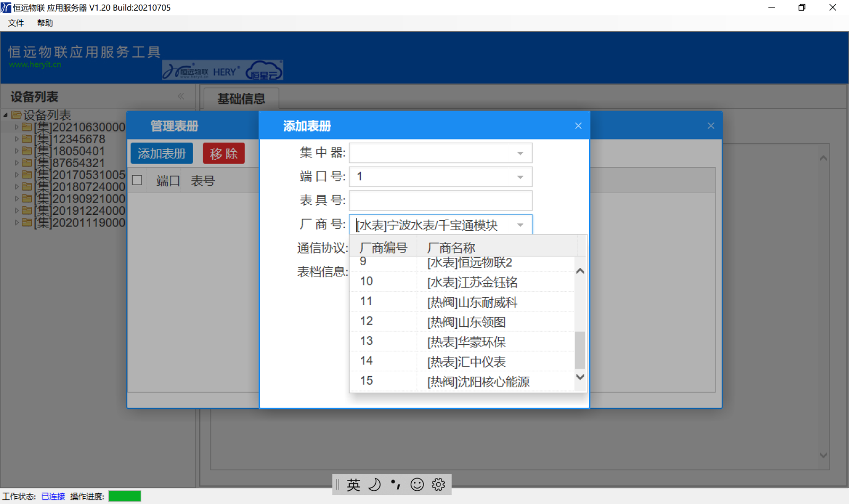Click vendor list scrollbar up arrow
This screenshot has height=504, width=849.
580,271
